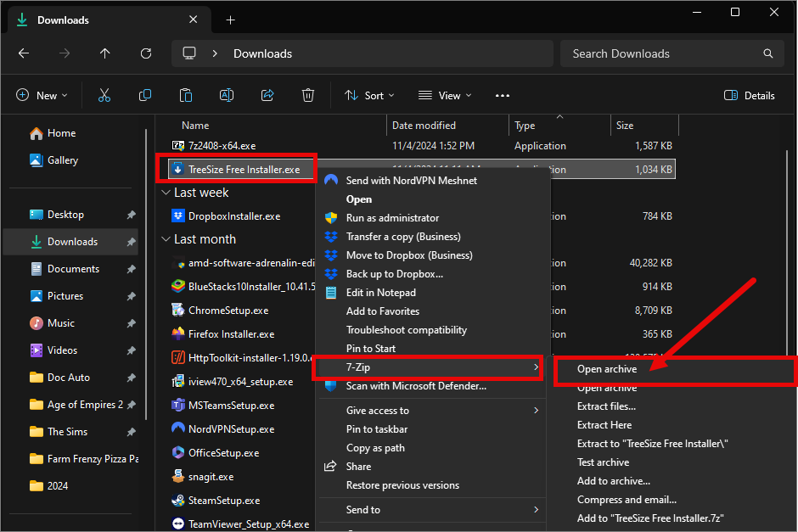Expand the Give access to submenu
The image size is (798, 532).
pyautogui.click(x=431, y=411)
